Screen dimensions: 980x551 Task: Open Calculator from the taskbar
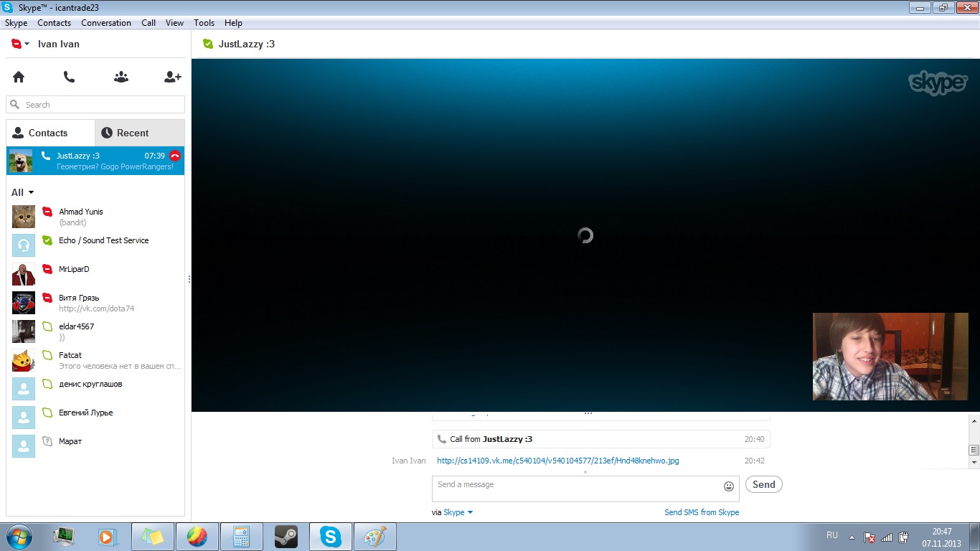point(242,537)
